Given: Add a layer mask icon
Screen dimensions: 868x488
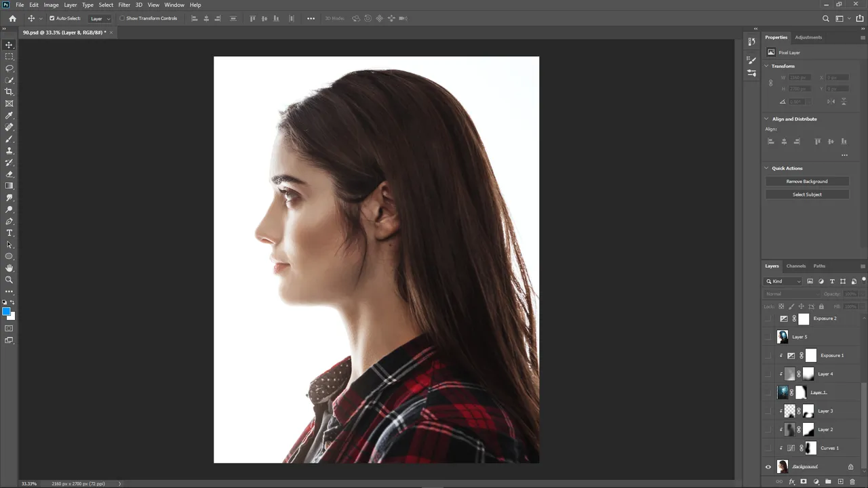Looking at the screenshot, I should click(x=804, y=482).
